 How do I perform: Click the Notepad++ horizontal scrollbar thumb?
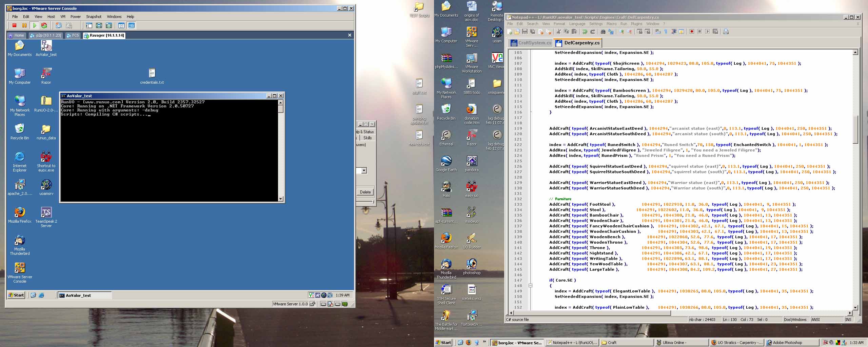[592, 313]
